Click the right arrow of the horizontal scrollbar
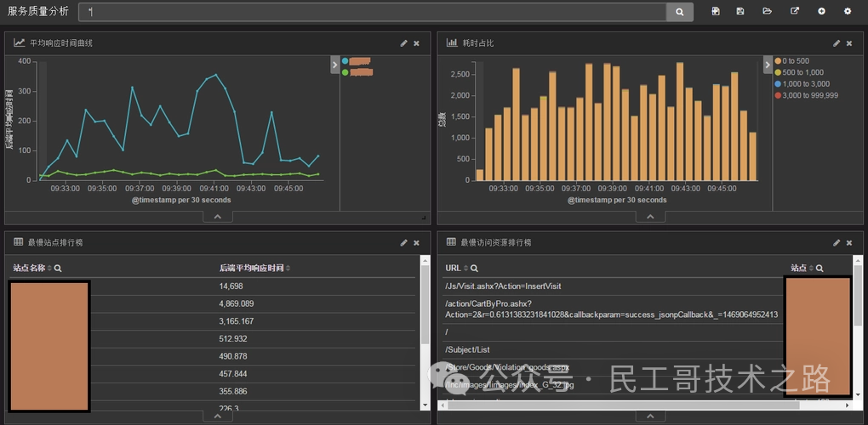 point(848,405)
